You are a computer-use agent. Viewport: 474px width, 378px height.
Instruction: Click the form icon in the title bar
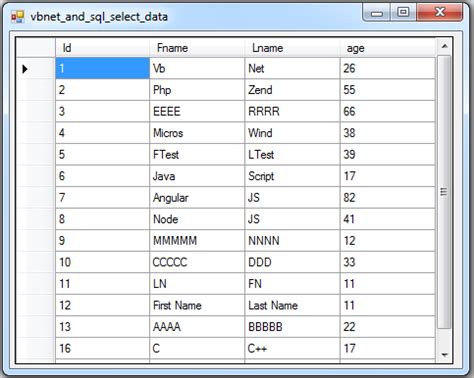coord(18,17)
